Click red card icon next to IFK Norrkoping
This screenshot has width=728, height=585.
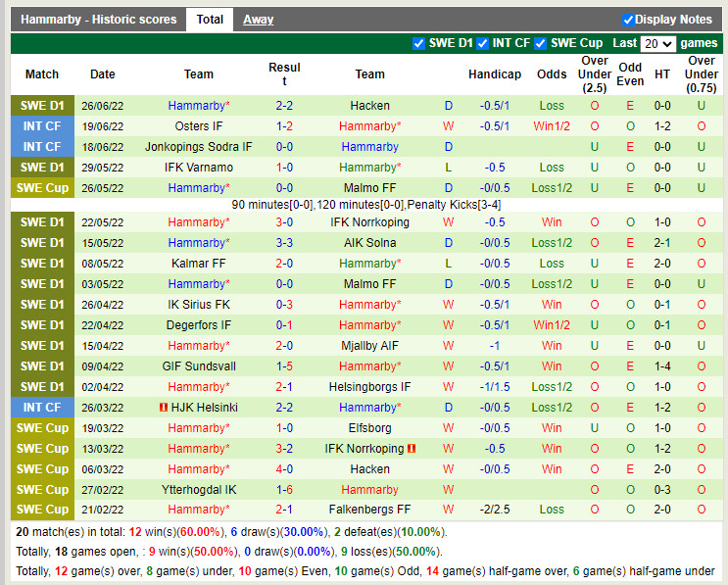[412, 449]
